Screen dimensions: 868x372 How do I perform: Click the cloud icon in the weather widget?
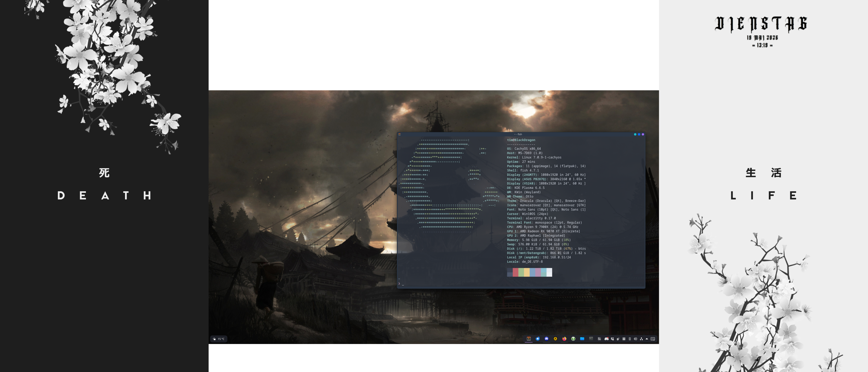[x=214, y=339]
